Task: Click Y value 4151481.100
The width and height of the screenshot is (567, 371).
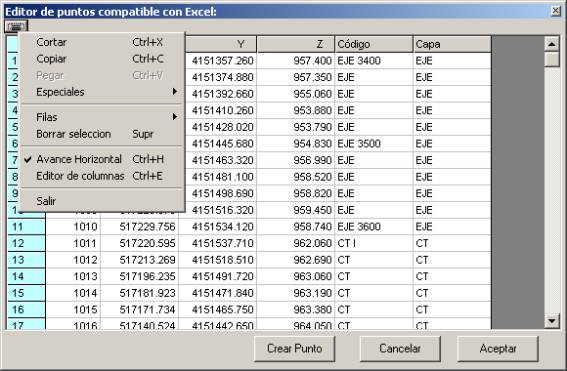Action: [x=221, y=177]
